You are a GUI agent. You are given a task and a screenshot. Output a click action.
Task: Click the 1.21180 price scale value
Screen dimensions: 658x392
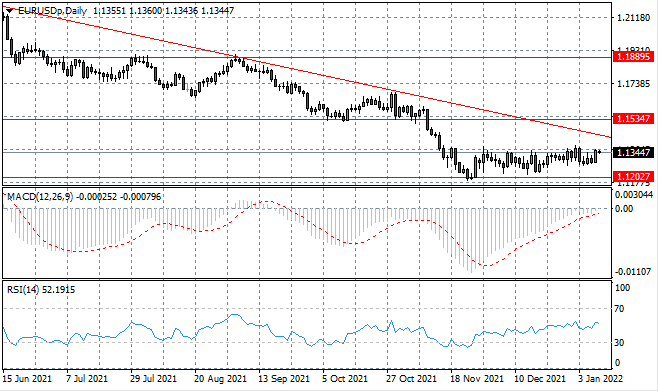(633, 18)
